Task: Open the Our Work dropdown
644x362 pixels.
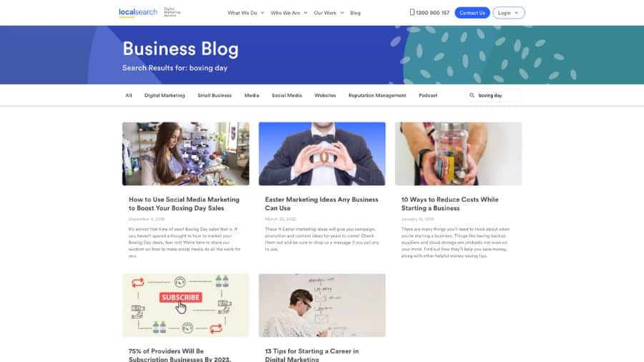Action: (328, 13)
